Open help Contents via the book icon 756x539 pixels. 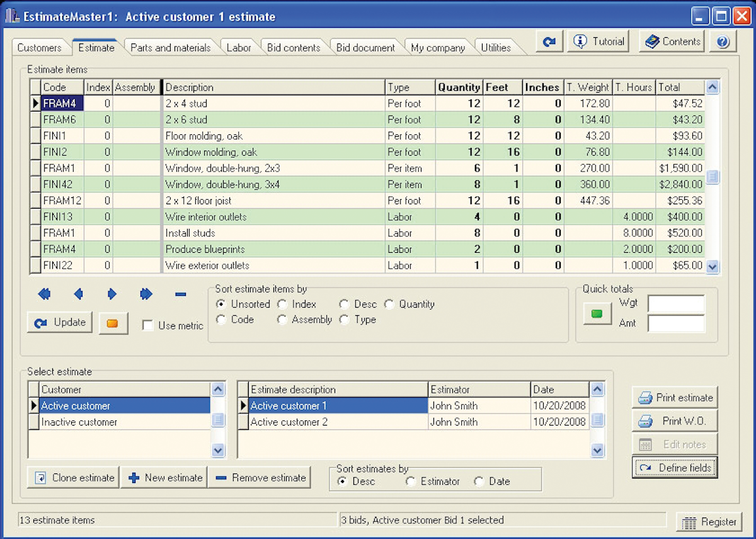point(671,41)
